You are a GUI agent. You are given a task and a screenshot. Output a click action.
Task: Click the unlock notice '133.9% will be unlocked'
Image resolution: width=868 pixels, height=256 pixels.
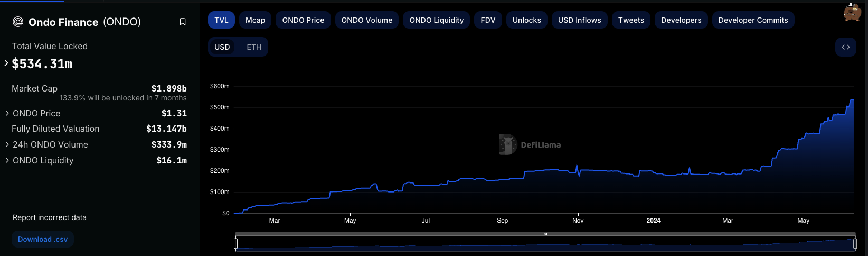[x=123, y=98]
